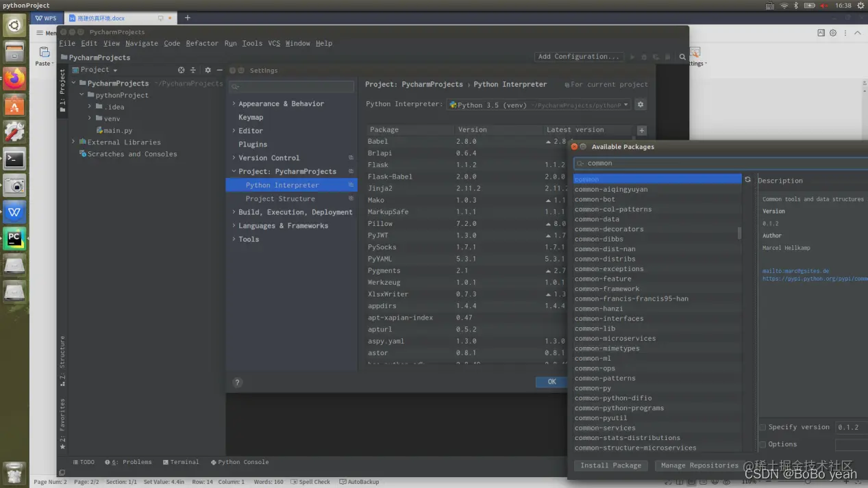Screen dimensions: 868x488
Task: Click the help question mark in Settings
Action: tap(237, 383)
